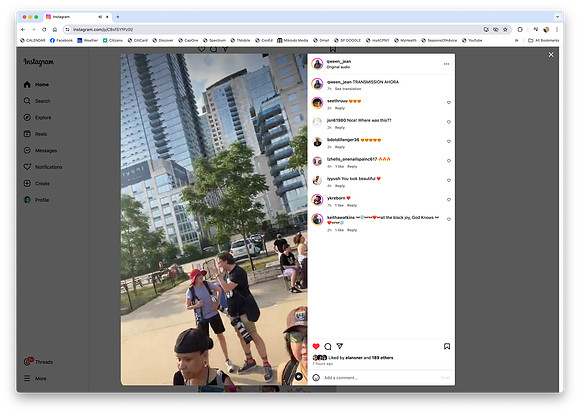Viewport: 580px width, 414px height.
Task: Open the Gmail bookmark
Action: pyautogui.click(x=321, y=40)
